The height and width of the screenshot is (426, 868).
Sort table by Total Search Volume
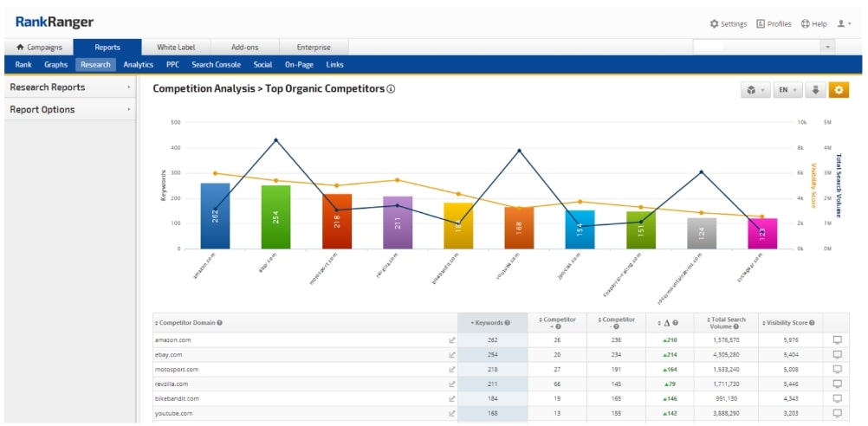(726, 323)
